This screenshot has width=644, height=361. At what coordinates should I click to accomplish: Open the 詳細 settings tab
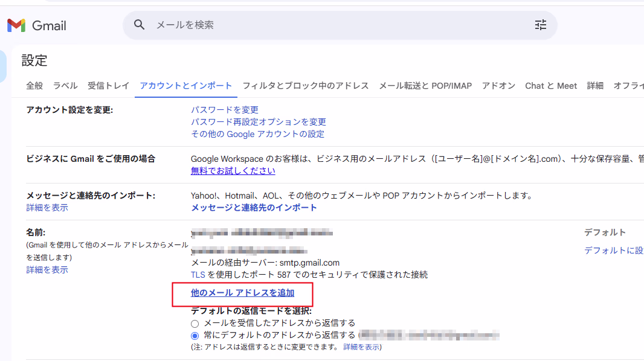595,86
